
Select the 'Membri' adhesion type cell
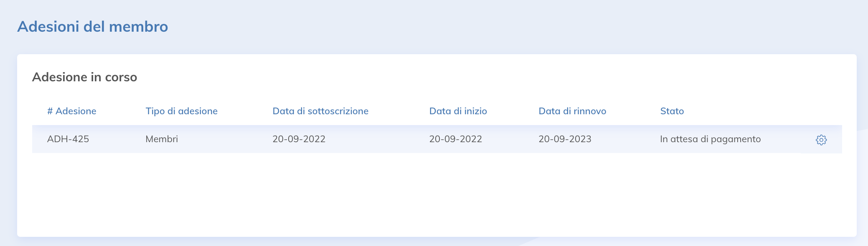161,139
